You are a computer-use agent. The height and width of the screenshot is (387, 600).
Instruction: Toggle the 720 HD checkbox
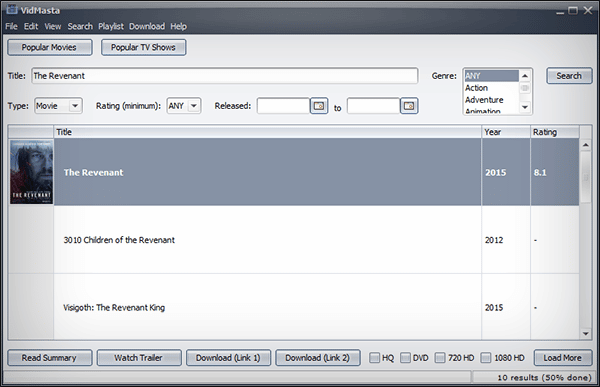point(440,358)
